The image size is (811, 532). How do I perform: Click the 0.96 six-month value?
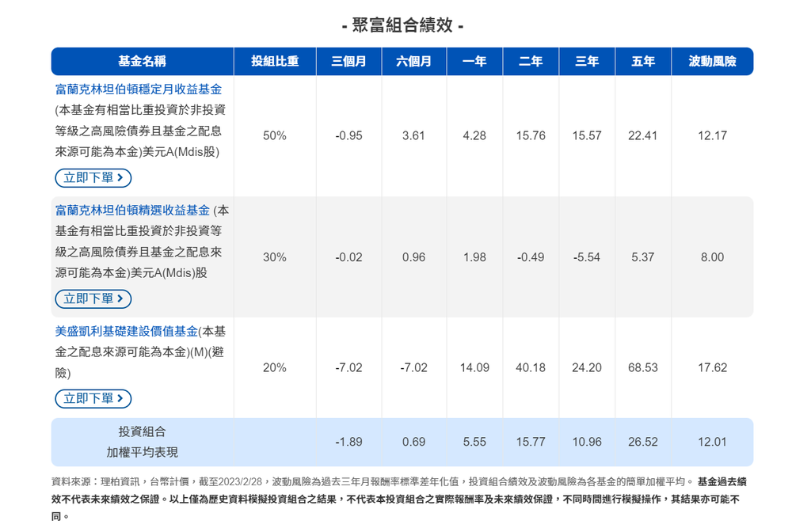413,257
